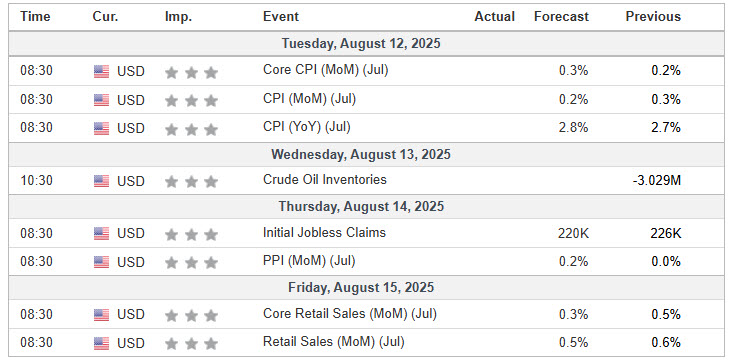
Task: Open the Core CPI (MoM) (Jul) event
Action: 325,70
